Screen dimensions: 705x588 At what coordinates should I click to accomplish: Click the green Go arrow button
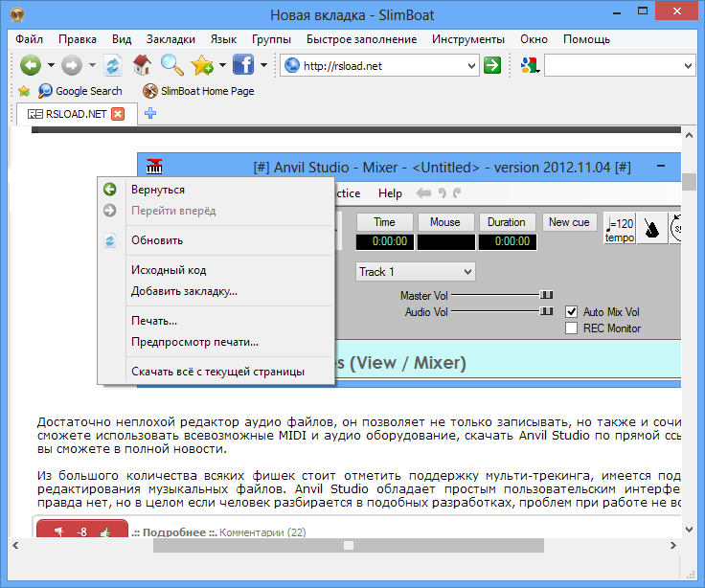[492, 65]
